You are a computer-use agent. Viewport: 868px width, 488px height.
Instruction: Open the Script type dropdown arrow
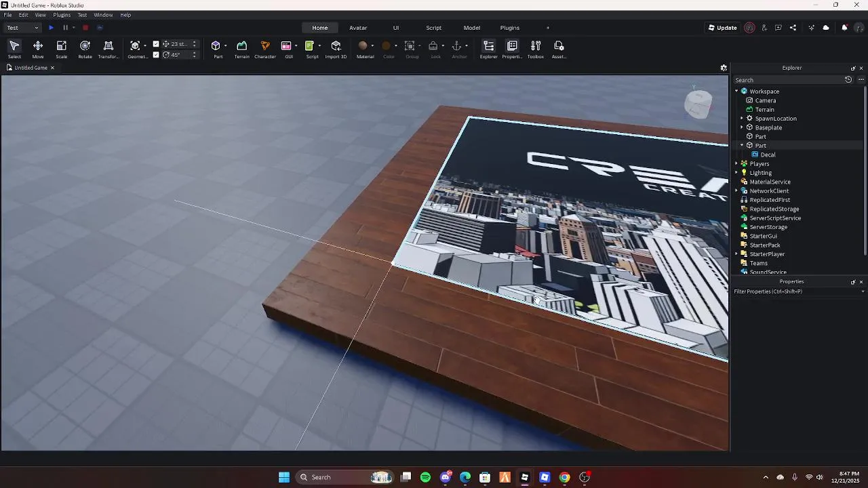pos(319,46)
